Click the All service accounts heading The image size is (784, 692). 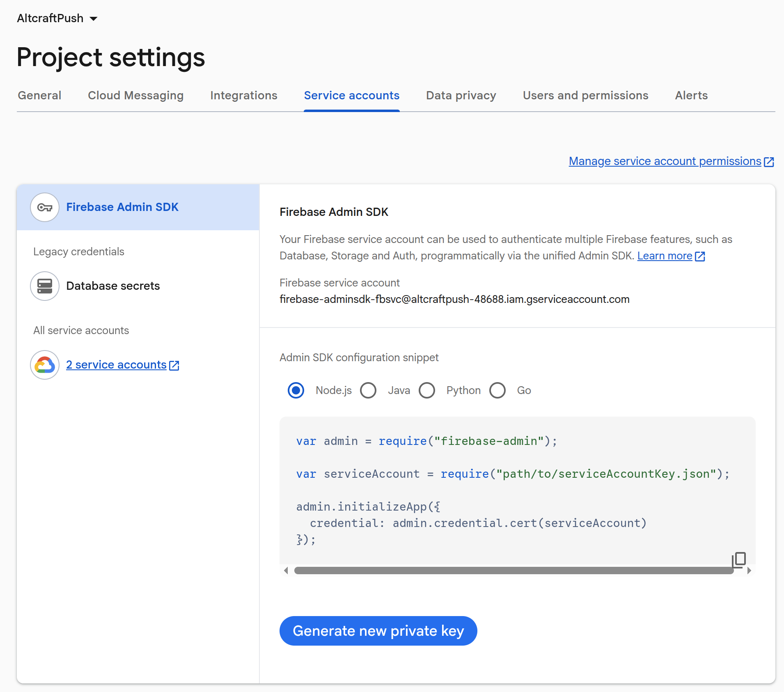pyautogui.click(x=81, y=330)
